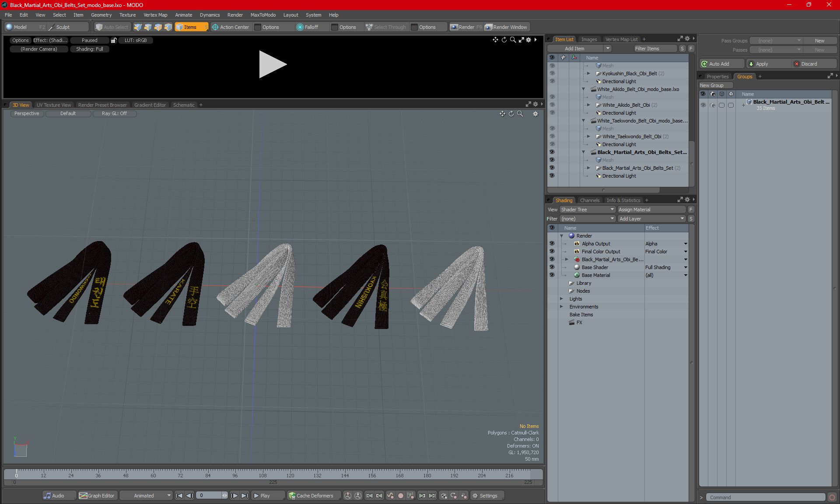Image resolution: width=840 pixels, height=504 pixels.
Task: Toggle group visibility eye in Groups panel
Action: tap(703, 105)
